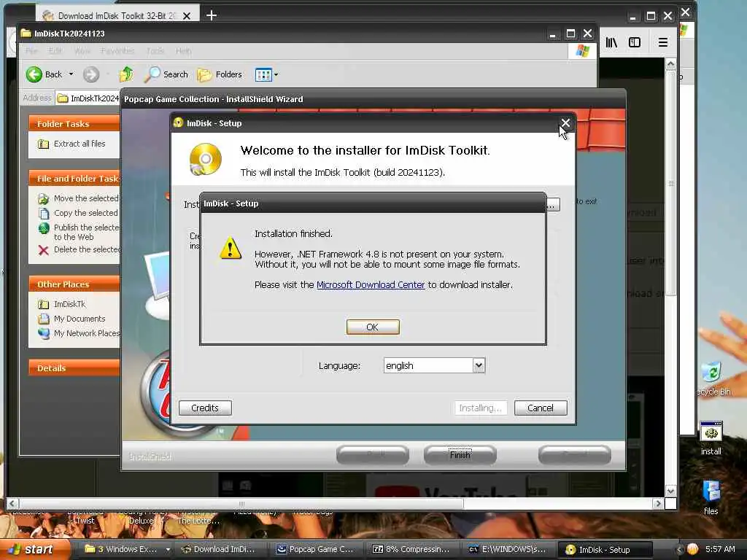Open a new browser tab with plus button
This screenshot has height=560, width=747.
[212, 16]
